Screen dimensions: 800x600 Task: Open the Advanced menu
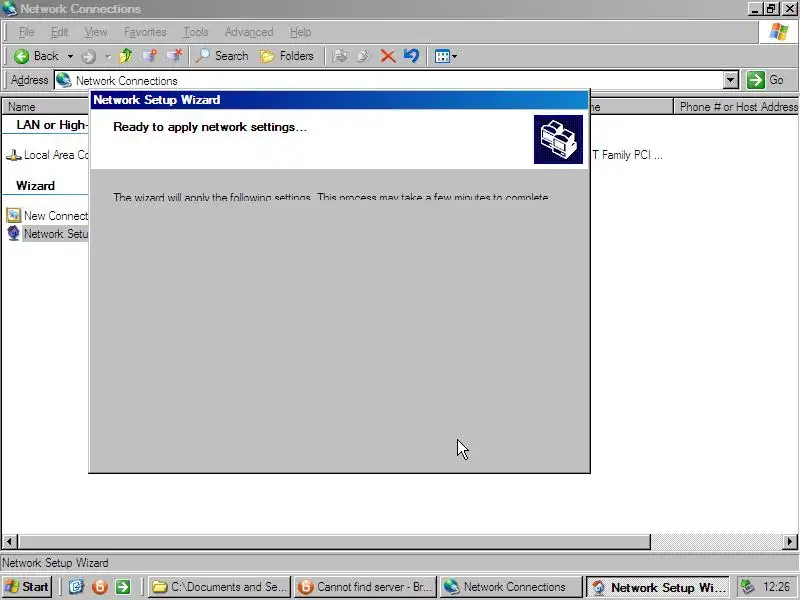[249, 32]
